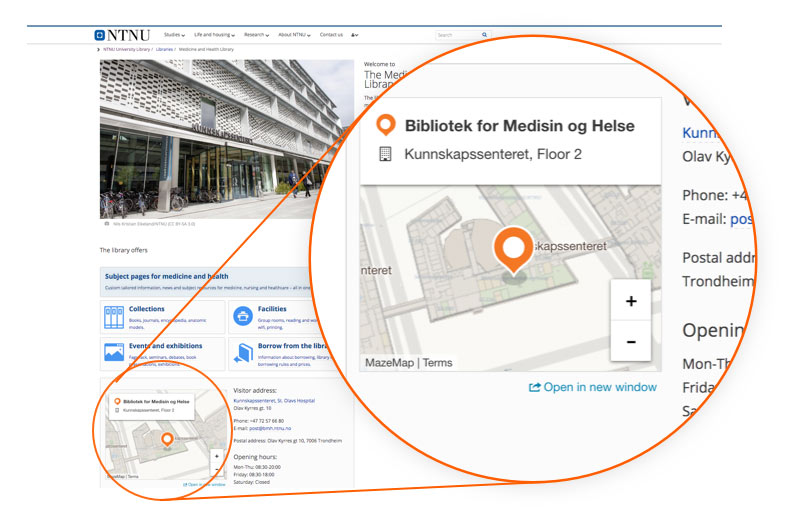802x514 pixels.
Task: Click the enlarged 'Bibliotek for Medisin og Helse' title
Action: pos(520,126)
